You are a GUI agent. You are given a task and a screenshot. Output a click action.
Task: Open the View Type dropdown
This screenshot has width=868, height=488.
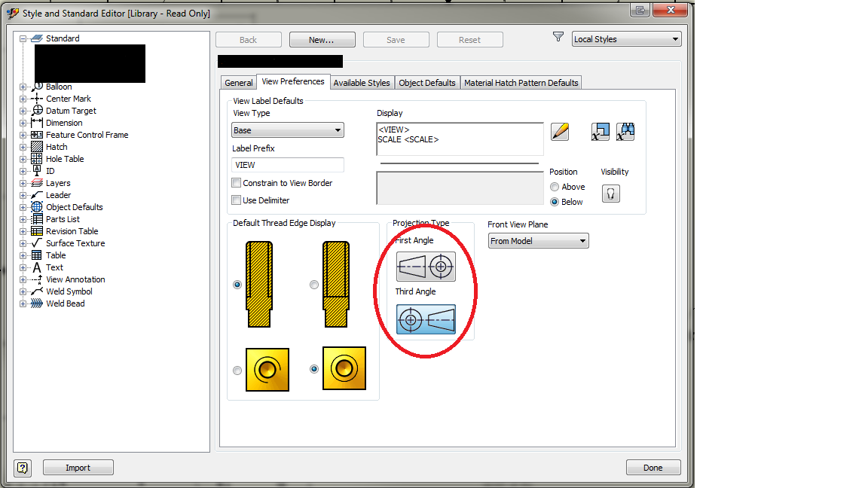(x=339, y=130)
